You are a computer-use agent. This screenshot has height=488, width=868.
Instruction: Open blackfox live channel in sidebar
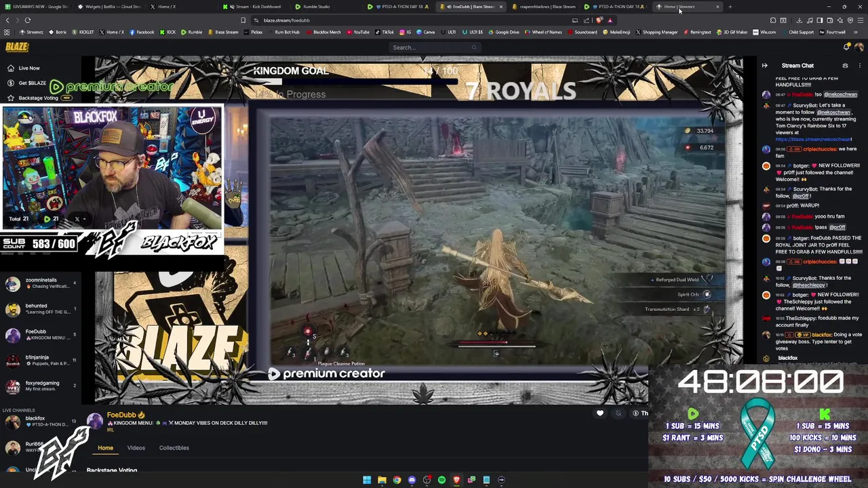tap(39, 422)
